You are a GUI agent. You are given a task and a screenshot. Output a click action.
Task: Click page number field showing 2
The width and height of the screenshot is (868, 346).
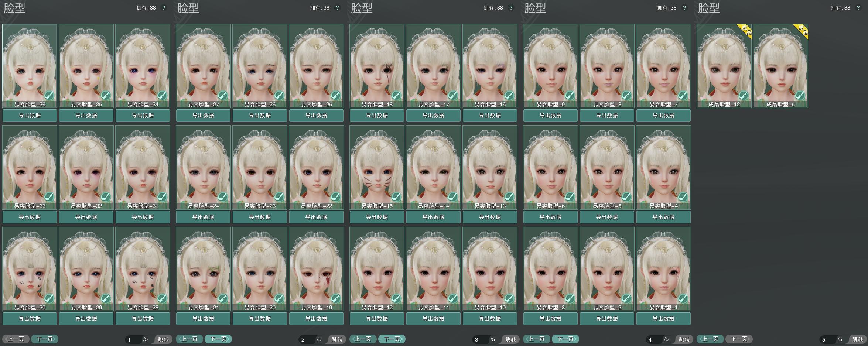[307, 339]
